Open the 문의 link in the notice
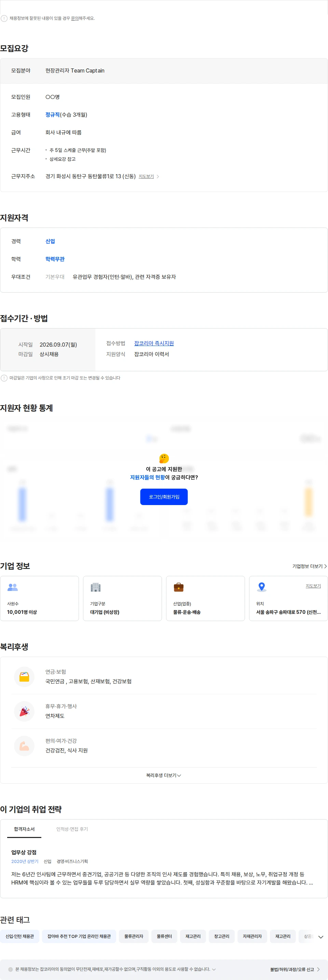Viewport: 328px width, 980px height. pos(74,18)
